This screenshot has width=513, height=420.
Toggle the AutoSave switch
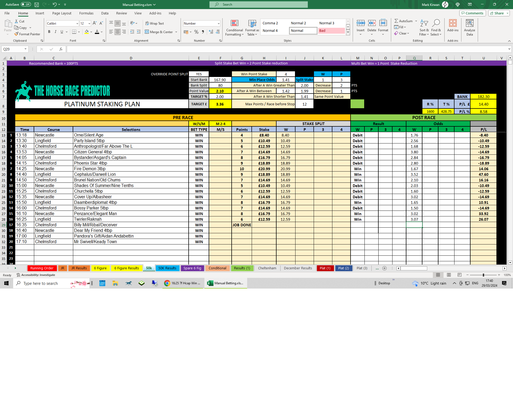(26, 5)
